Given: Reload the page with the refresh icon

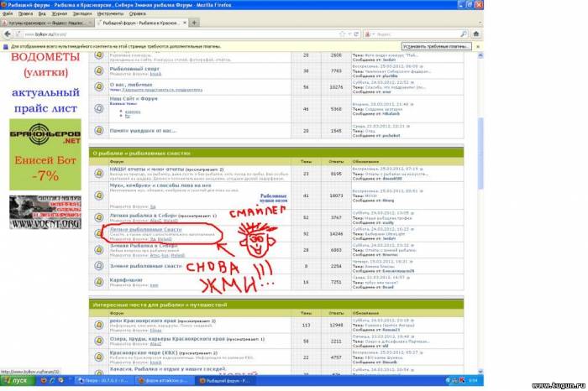Looking at the screenshot, I should pos(356,34).
